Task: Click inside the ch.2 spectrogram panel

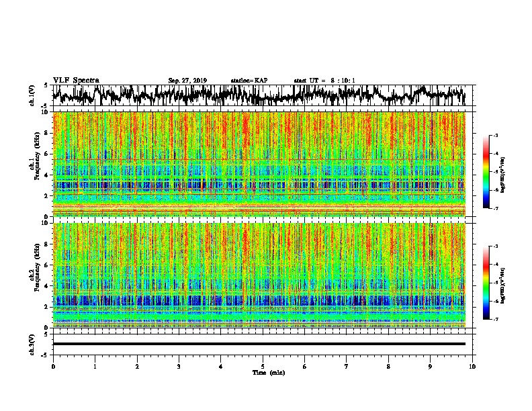Action: tap(259, 275)
